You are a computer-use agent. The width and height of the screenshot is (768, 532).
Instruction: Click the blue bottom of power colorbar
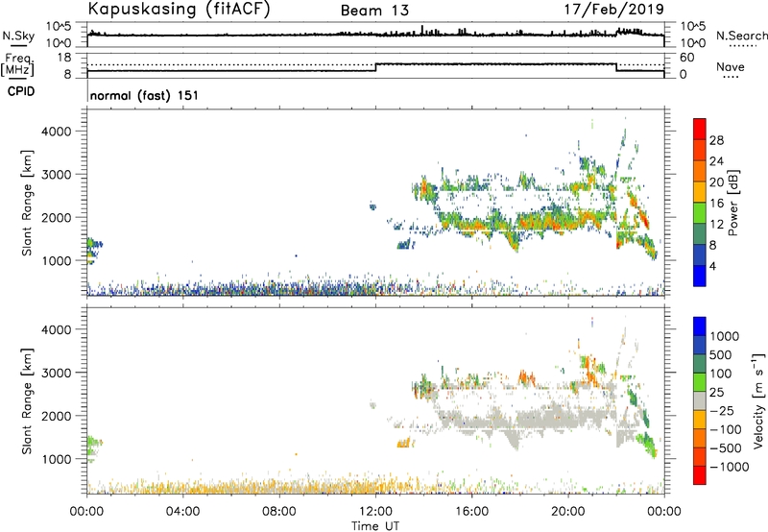tap(700, 277)
